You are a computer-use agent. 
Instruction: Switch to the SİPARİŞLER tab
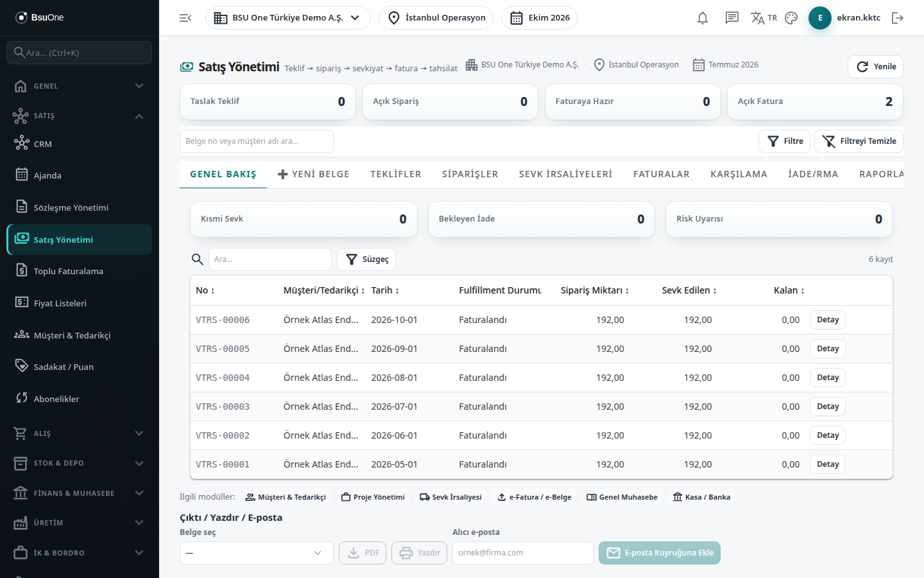pos(470,174)
